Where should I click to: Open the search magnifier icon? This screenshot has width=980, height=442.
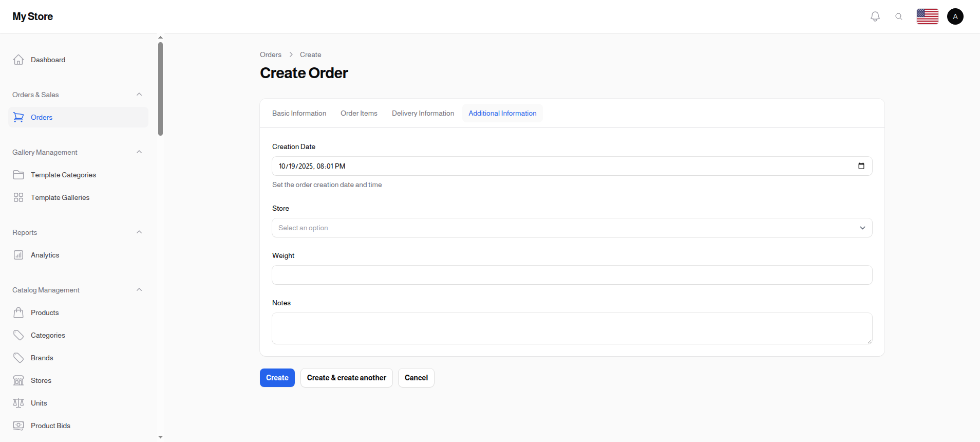coord(899,16)
